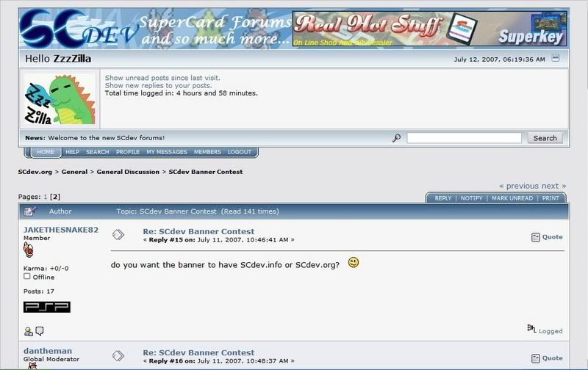Click the 'Logged' text link

tap(551, 331)
